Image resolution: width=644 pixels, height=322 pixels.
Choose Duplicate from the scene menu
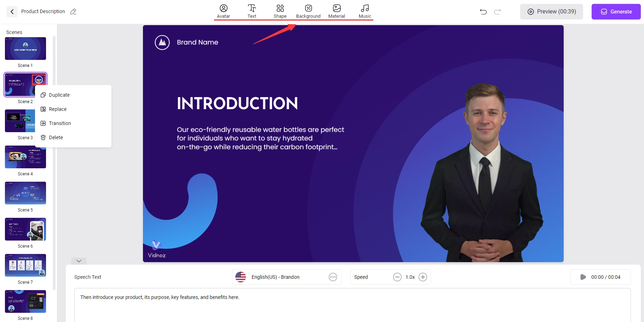click(x=59, y=95)
